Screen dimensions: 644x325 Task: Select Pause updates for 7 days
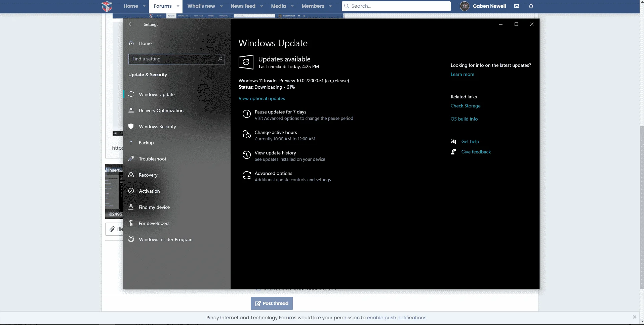[280, 112]
